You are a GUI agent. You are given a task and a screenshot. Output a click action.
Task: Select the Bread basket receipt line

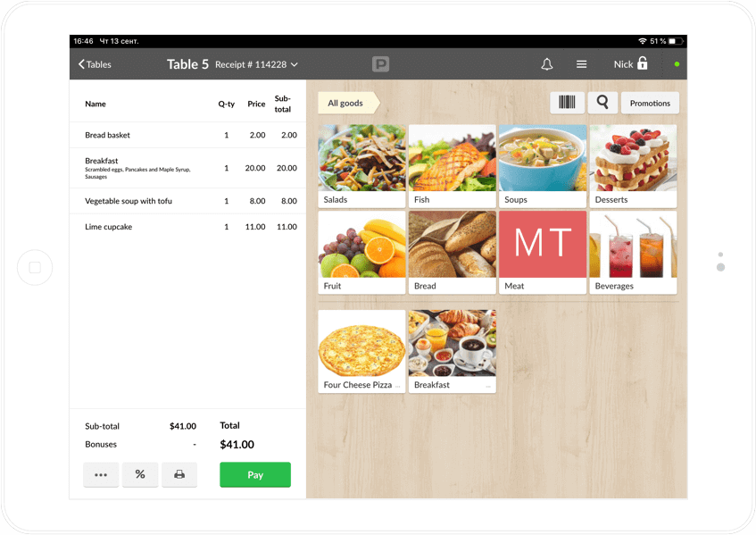click(179, 135)
